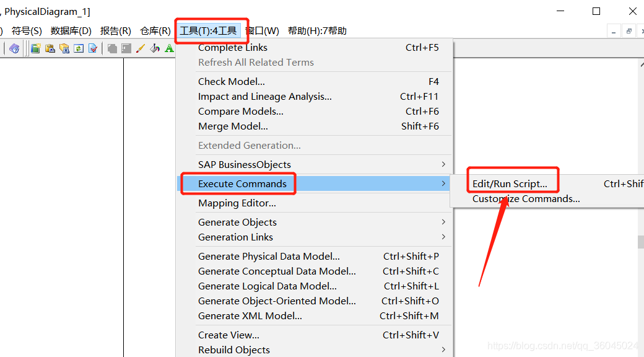Click the gray shadow format icon
644x357 pixels.
point(112,48)
